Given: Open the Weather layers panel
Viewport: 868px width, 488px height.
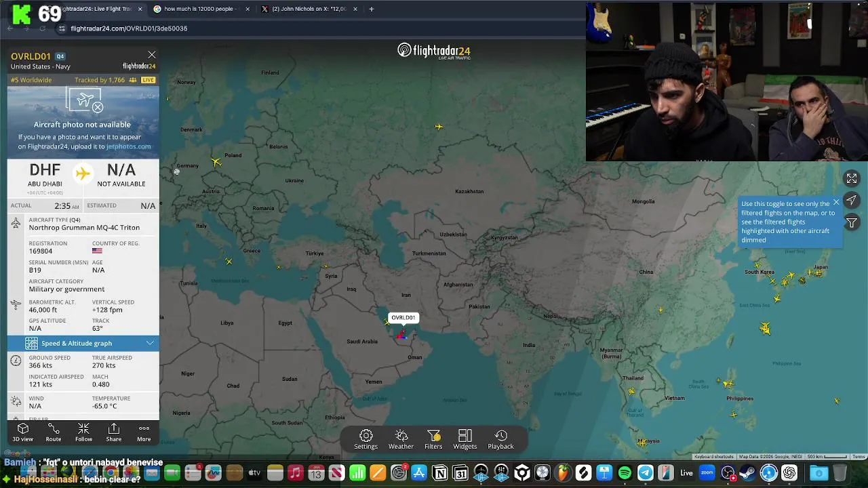Looking at the screenshot, I should 401,439.
